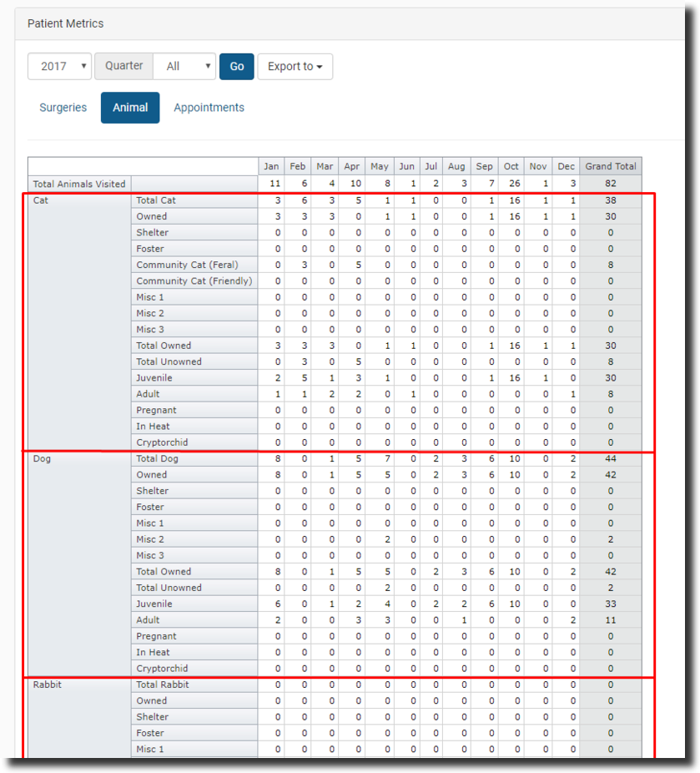Click the Community Cat (Feral) row label
Viewport: 700px width, 773px height.
(x=187, y=265)
